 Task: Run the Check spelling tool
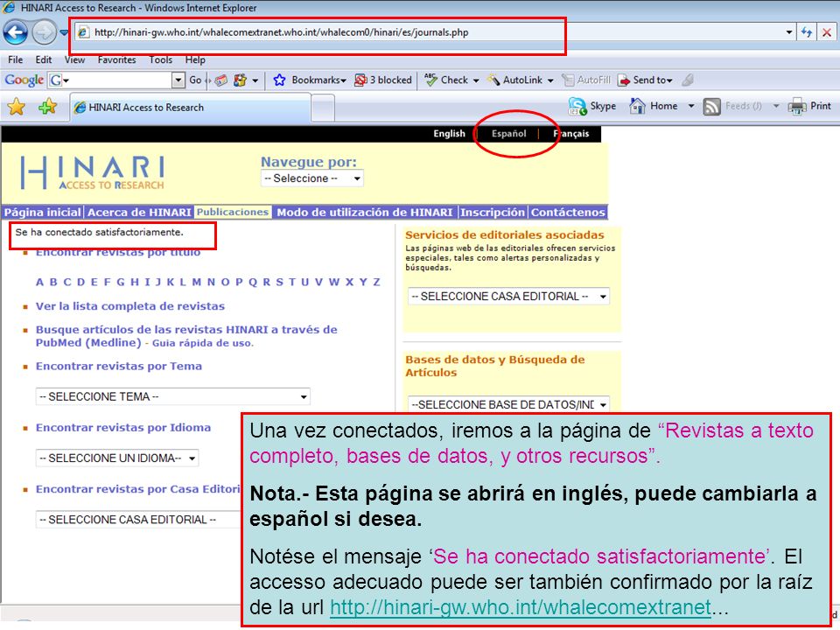(x=451, y=80)
